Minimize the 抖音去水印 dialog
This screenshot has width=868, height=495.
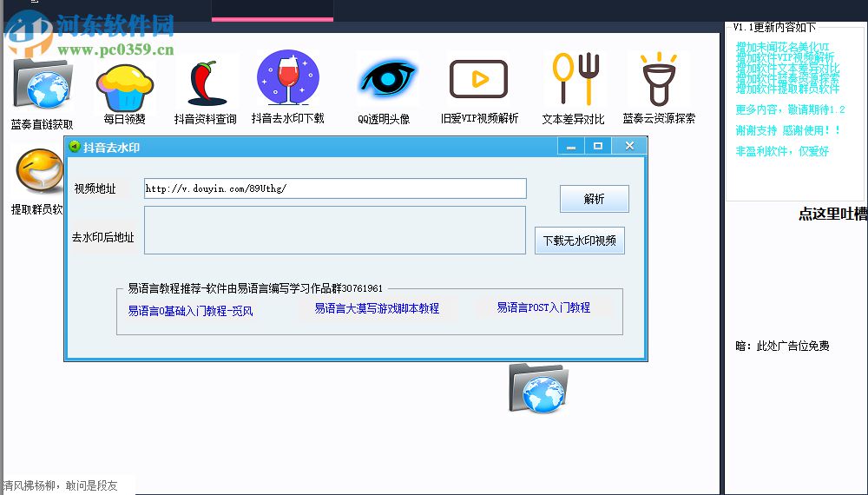[x=571, y=146]
